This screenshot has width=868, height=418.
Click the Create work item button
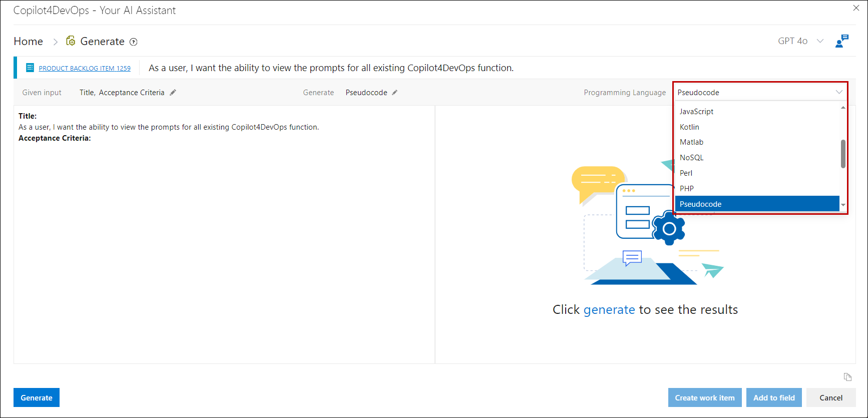(x=705, y=397)
